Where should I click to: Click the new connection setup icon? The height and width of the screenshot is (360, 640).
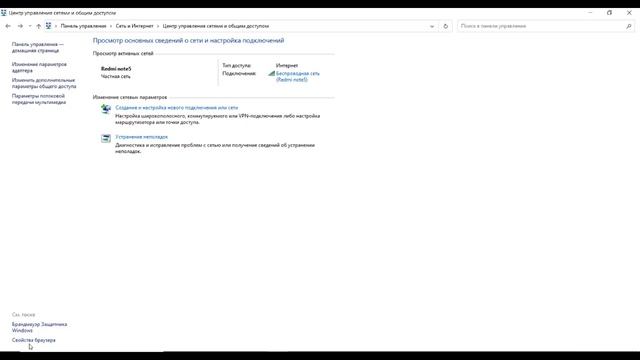click(x=106, y=109)
